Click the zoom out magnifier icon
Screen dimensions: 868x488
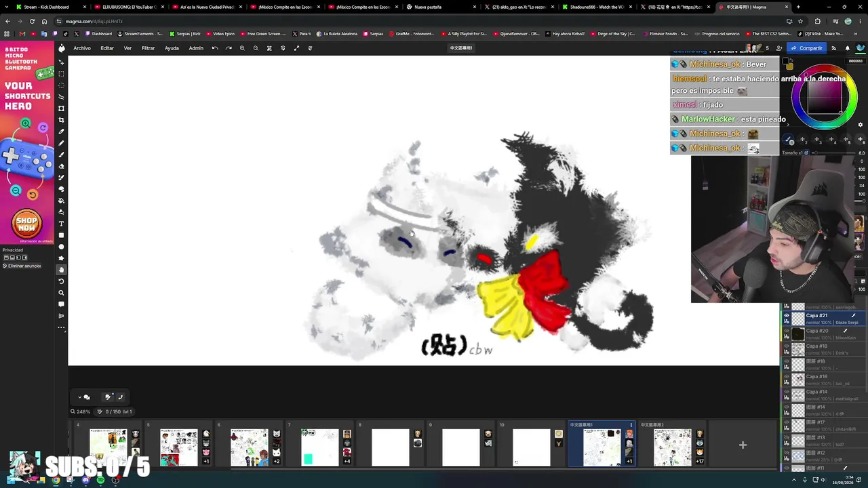256,48
